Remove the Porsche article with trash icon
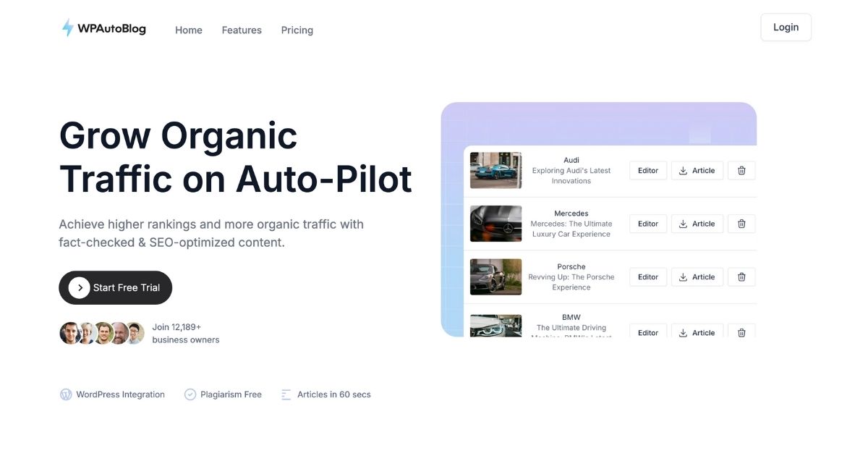 pyautogui.click(x=741, y=277)
